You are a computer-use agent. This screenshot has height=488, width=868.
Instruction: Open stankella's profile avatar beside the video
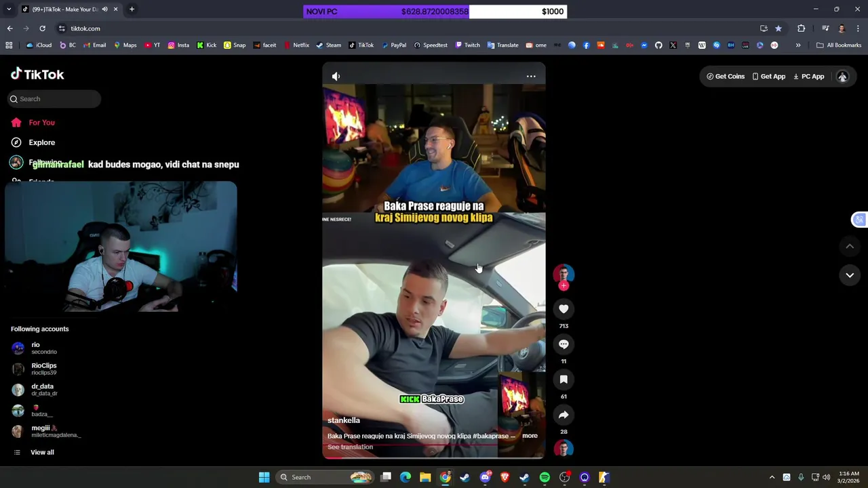(564, 274)
